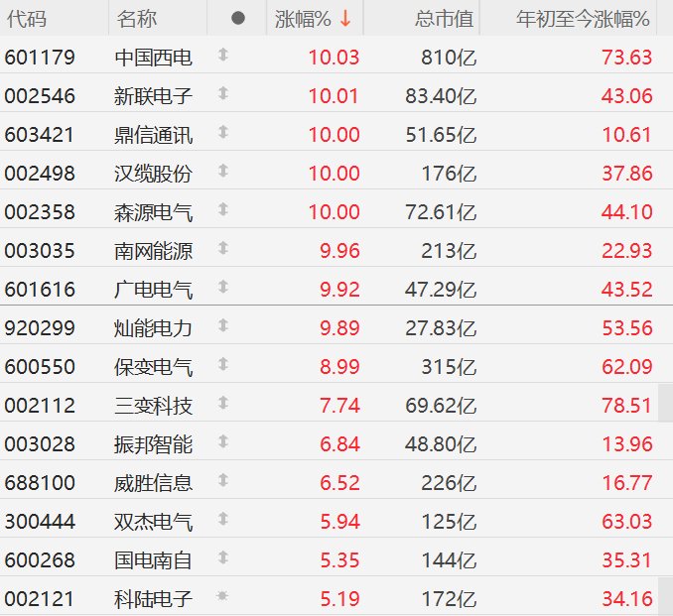Select stock name 南网能源
673x616 pixels.
(153, 251)
